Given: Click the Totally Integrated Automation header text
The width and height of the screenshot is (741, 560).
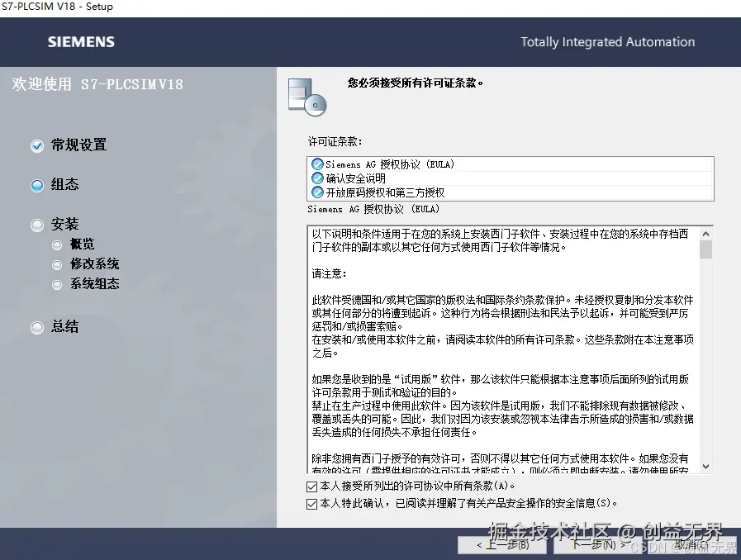Looking at the screenshot, I should [608, 42].
